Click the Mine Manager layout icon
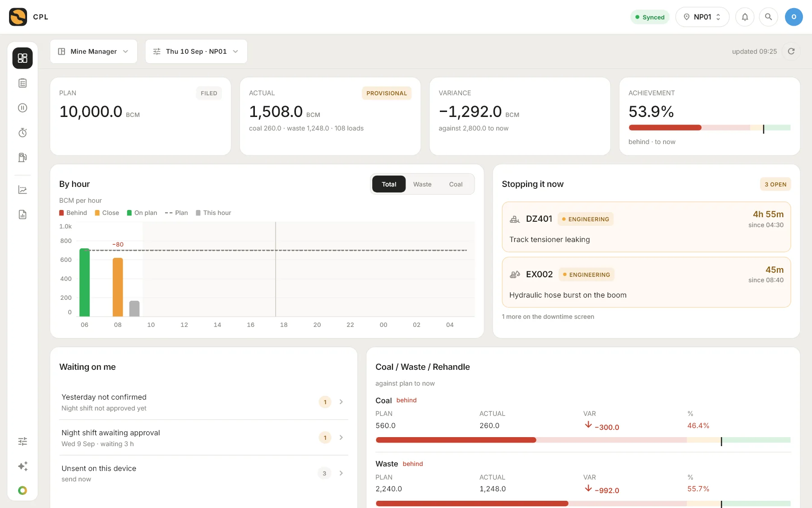Viewport: 812px width, 508px height. [x=62, y=51]
